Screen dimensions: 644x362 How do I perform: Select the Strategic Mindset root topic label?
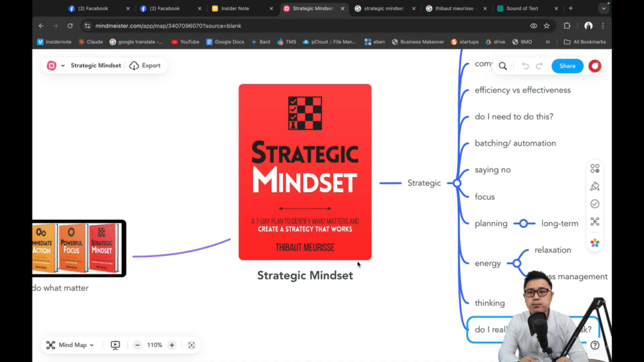305,275
